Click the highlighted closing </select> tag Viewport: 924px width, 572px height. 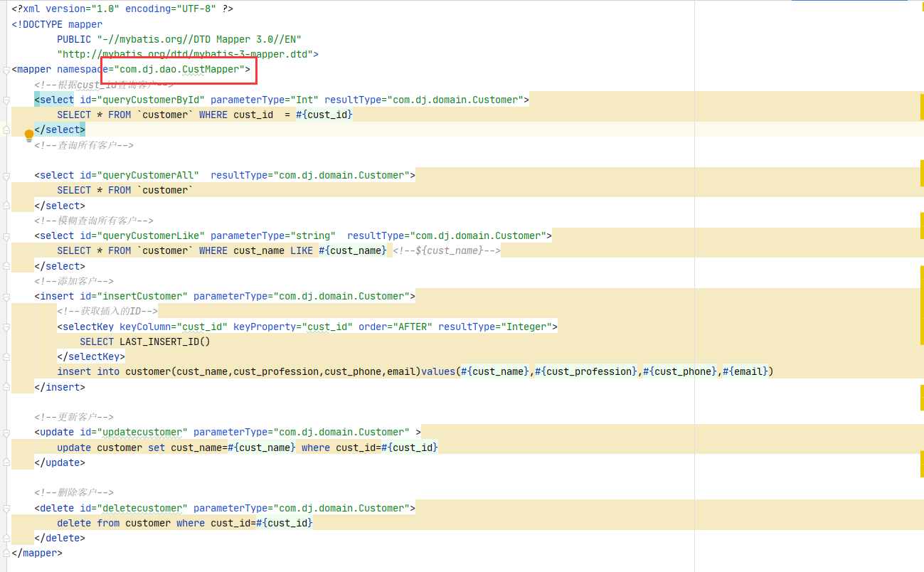tap(60, 129)
